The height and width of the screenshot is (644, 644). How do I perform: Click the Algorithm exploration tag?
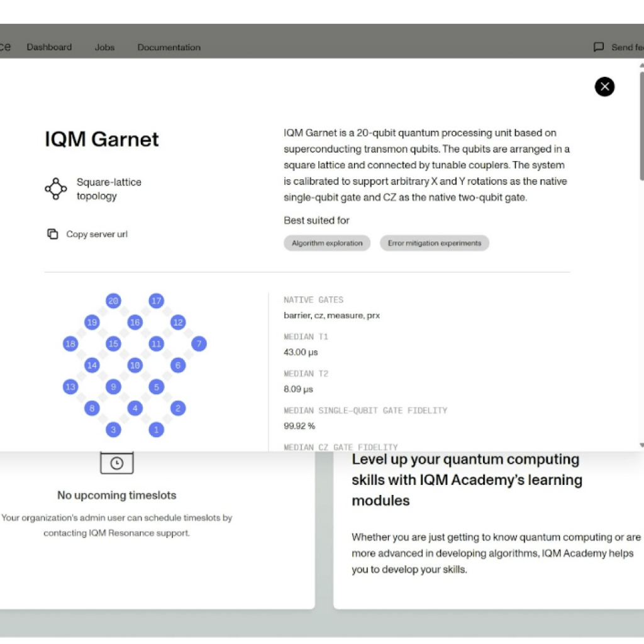(327, 243)
